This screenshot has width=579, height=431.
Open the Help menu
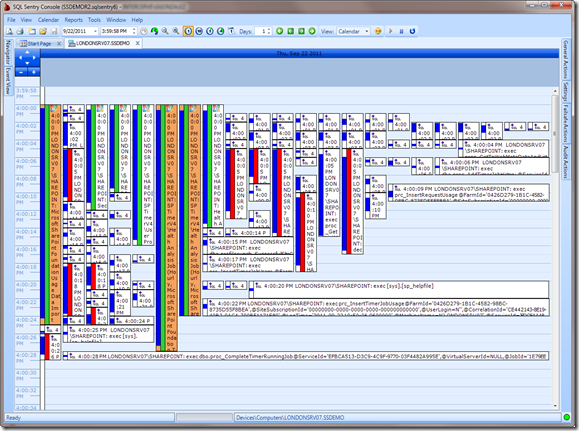(x=137, y=20)
